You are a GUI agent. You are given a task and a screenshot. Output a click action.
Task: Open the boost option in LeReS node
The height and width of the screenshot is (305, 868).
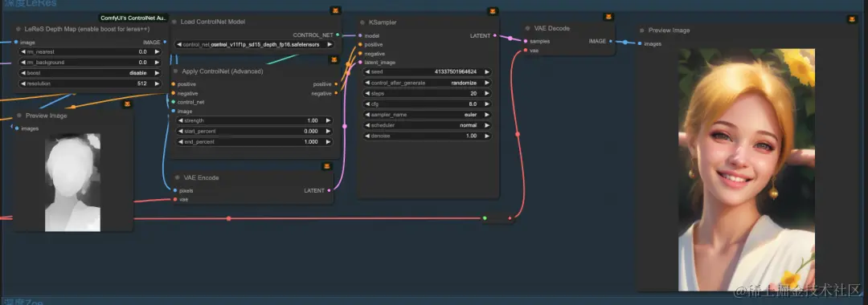(x=90, y=73)
